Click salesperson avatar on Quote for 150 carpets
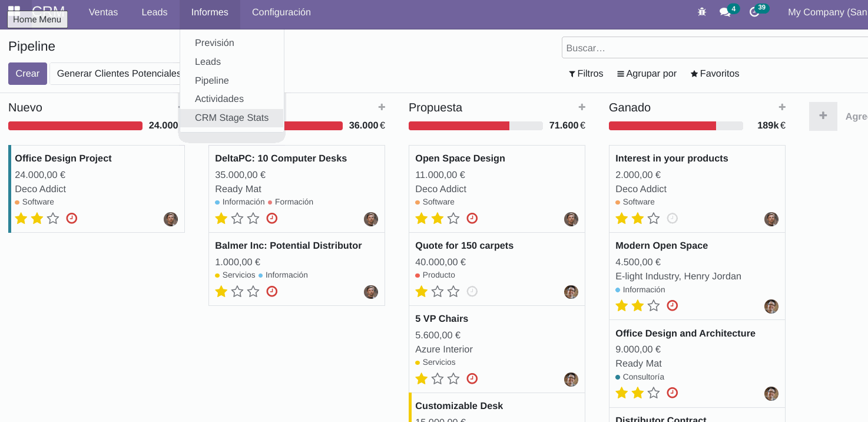Screen dimensions: 868x422 [571, 292]
